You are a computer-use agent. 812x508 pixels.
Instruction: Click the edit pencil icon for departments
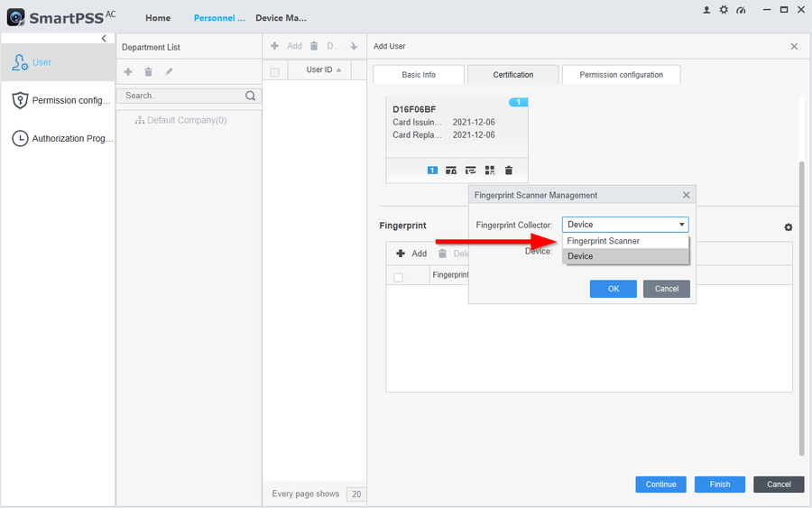pyautogui.click(x=169, y=72)
